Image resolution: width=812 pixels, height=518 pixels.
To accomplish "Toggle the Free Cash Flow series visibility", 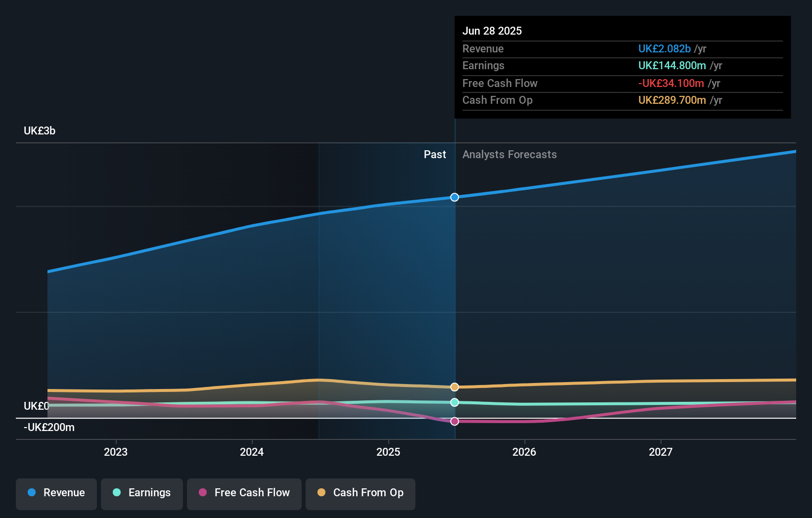I will click(244, 493).
